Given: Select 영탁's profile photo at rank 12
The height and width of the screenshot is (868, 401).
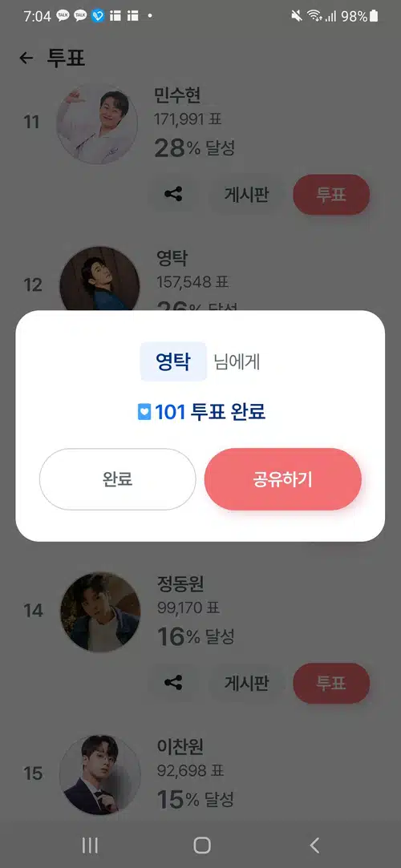Looking at the screenshot, I should (99, 278).
